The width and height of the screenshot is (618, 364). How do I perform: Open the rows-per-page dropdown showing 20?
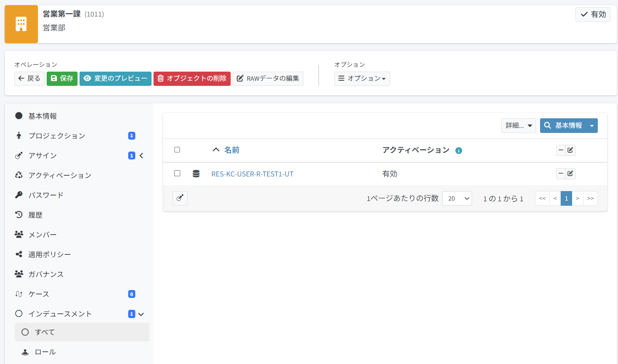[457, 199]
